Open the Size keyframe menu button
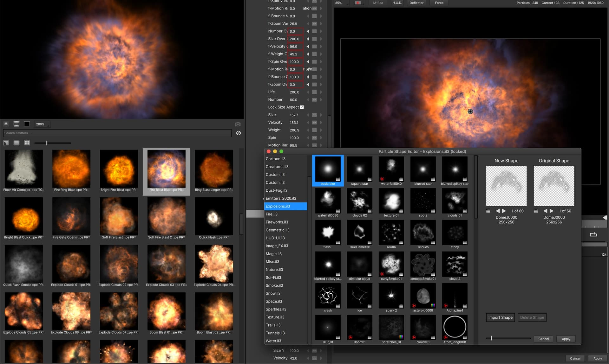The width and height of the screenshot is (609, 364). (314, 115)
